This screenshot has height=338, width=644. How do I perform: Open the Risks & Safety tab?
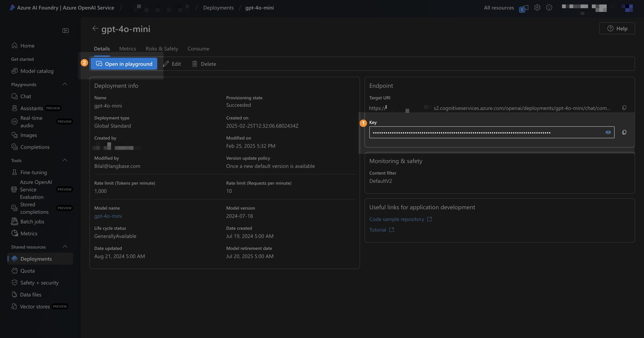click(162, 49)
